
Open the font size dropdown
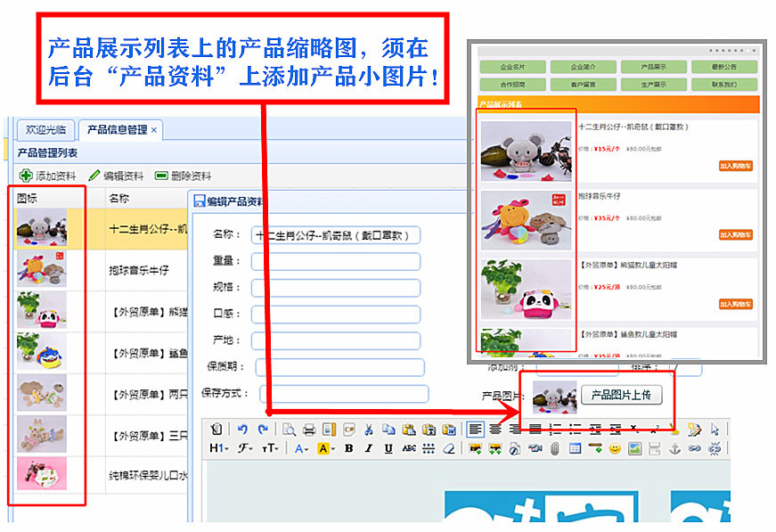point(269,448)
